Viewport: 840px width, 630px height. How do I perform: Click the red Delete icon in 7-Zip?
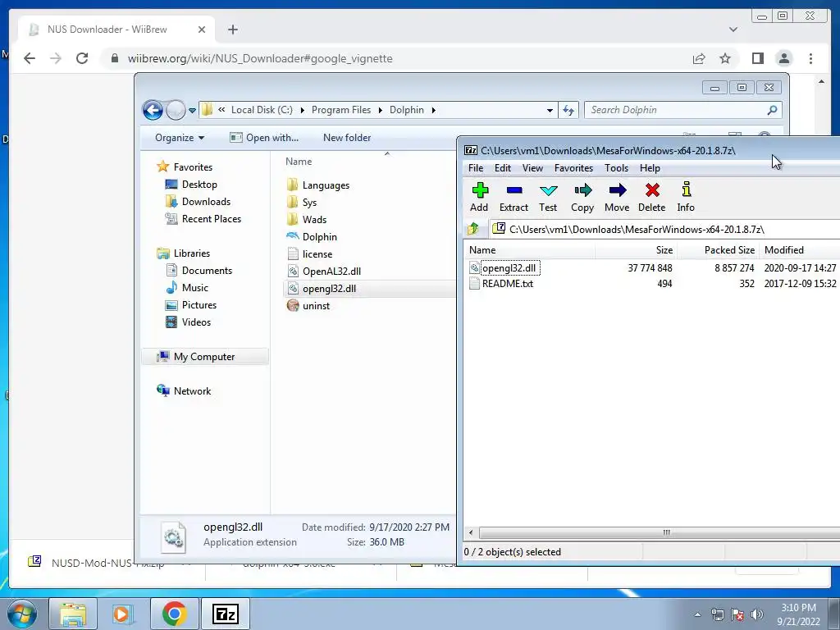pos(652,197)
